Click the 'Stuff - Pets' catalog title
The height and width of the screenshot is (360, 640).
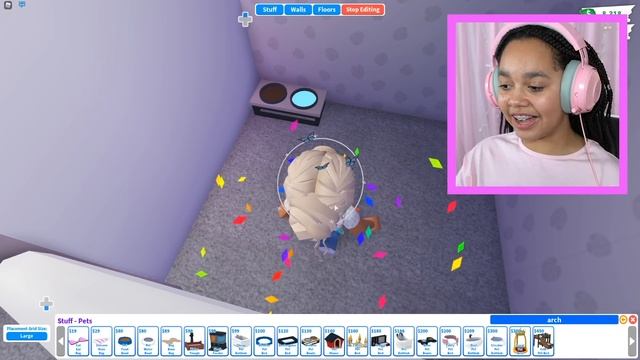click(x=75, y=321)
